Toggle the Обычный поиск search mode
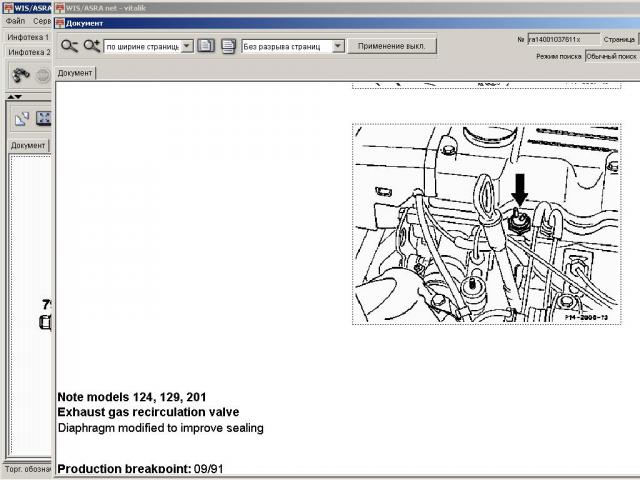 [612, 56]
